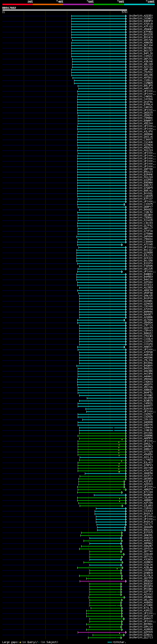Select the UniRef100_C7YNT4 label
Screen dimensions: 157x644
point(141,460)
